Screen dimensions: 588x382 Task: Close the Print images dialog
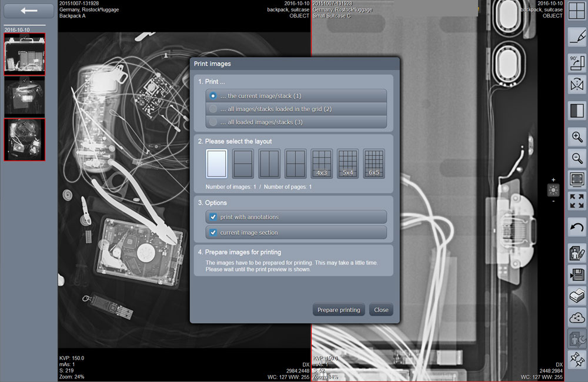click(x=381, y=310)
